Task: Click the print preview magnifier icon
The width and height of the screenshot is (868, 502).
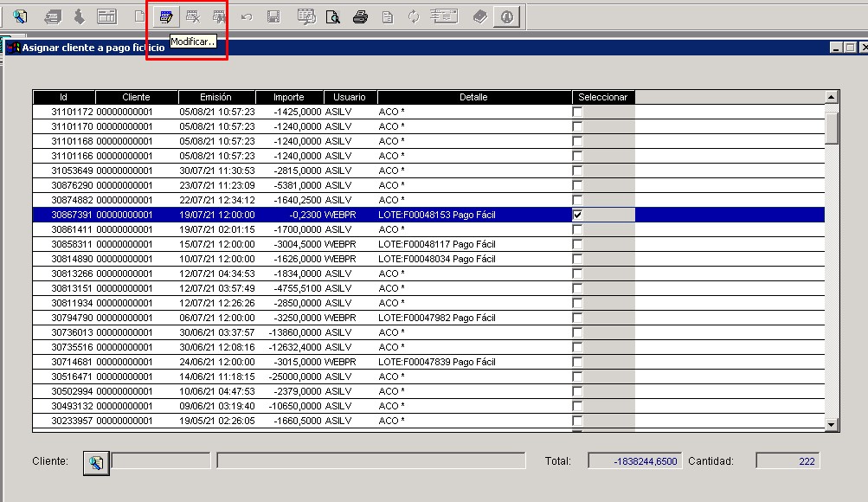Action: (x=333, y=16)
